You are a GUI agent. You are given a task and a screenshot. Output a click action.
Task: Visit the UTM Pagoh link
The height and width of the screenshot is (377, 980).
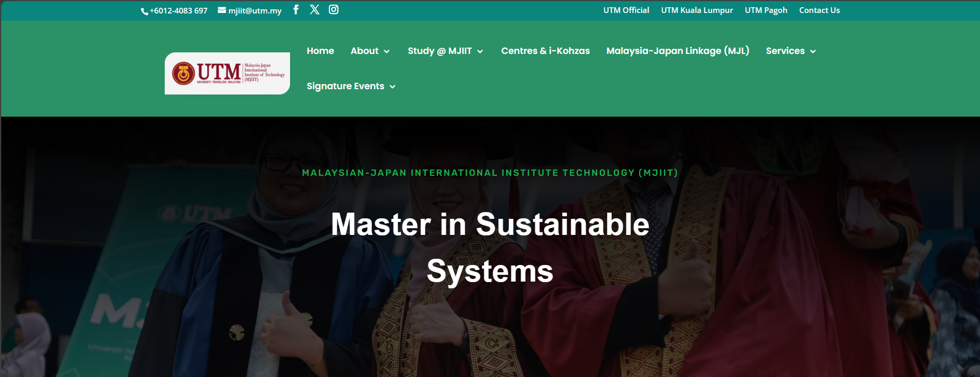(766, 10)
